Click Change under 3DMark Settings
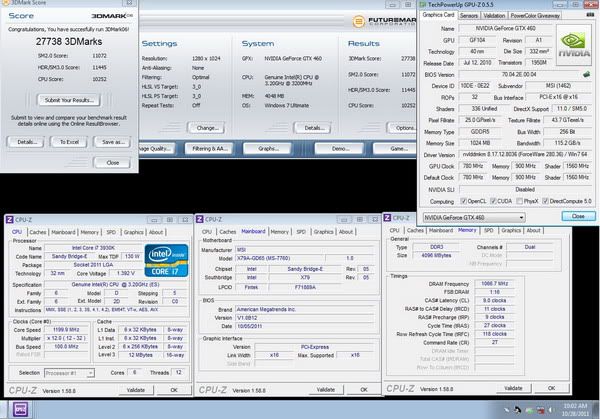The width and height of the screenshot is (600, 419). 207,128
